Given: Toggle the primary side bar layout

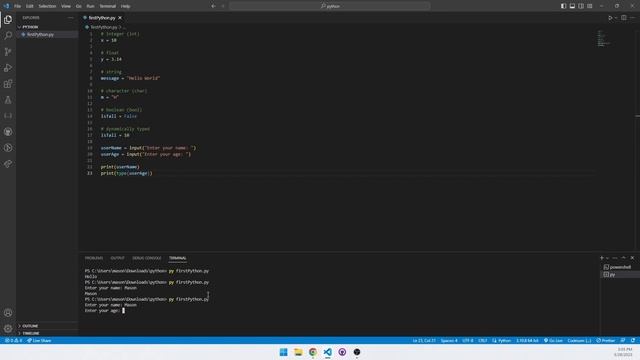Looking at the screenshot, I should click(563, 6).
